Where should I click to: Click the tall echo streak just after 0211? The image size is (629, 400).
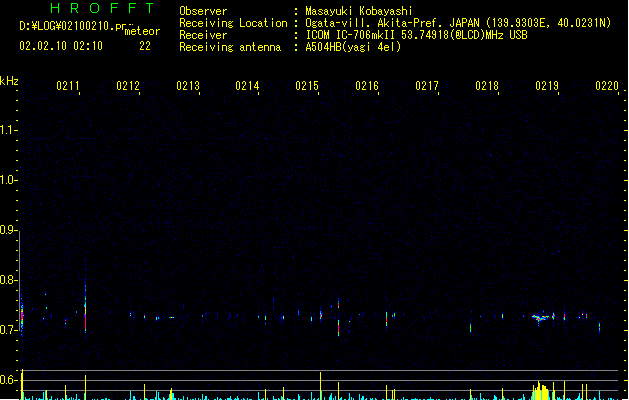pos(85,299)
